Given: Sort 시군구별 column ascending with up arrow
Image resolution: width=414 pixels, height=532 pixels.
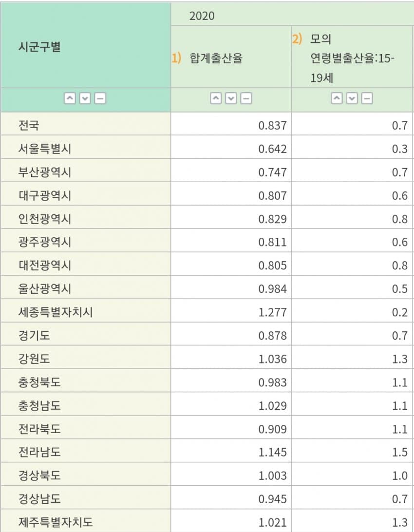Looking at the screenshot, I should (71, 99).
